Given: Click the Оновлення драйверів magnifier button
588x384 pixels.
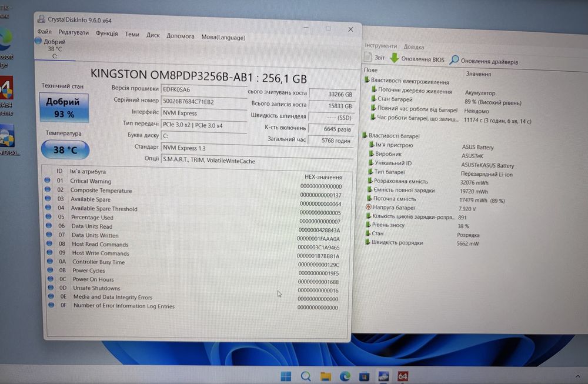Looking at the screenshot, I should [484, 61].
